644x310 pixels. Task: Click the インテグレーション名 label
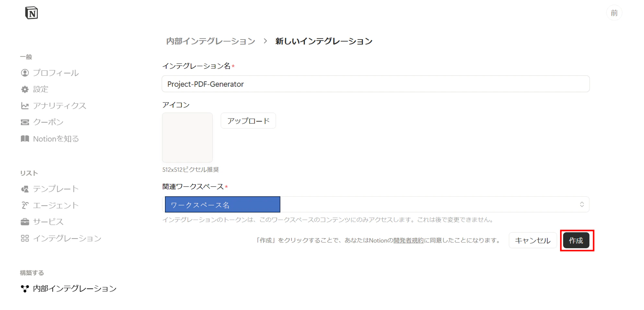196,66
